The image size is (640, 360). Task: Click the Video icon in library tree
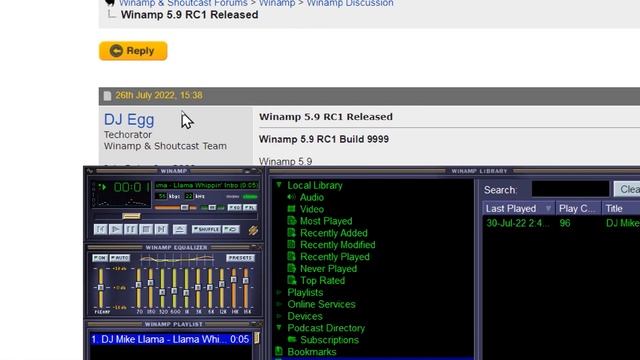point(291,209)
